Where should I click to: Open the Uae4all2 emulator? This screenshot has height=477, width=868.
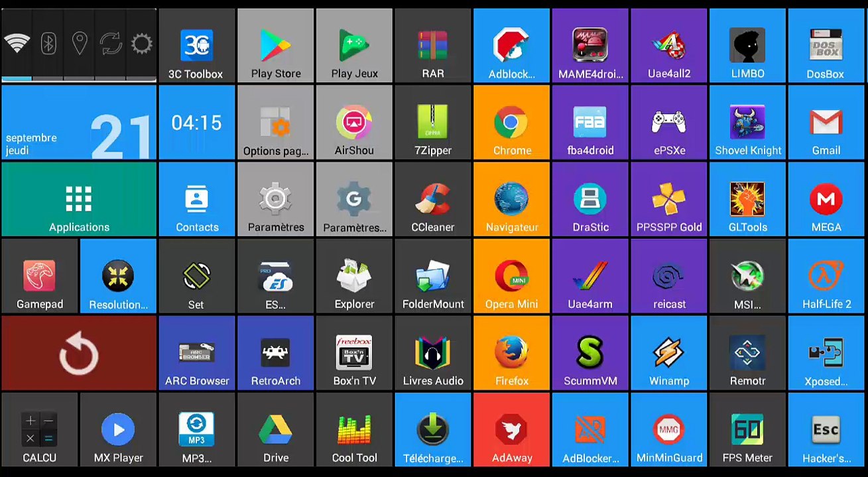click(669, 46)
